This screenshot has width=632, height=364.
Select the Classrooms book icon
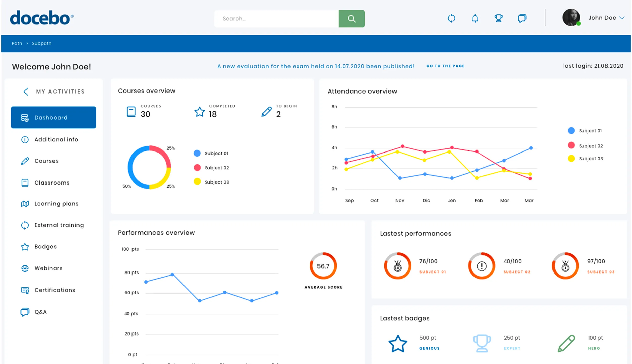[25, 183]
